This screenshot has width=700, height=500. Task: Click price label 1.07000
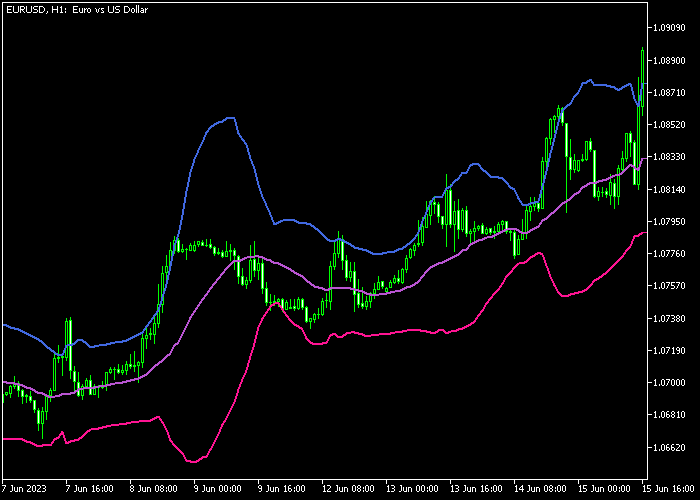(669, 383)
